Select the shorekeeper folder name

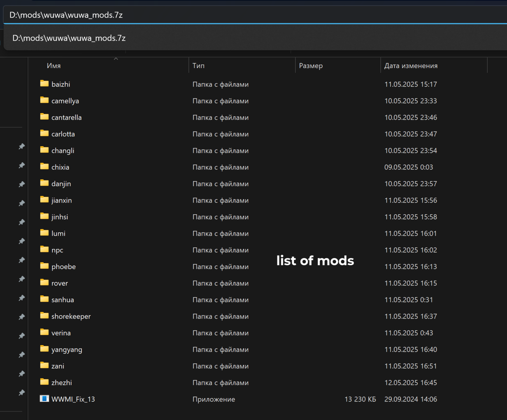(x=71, y=317)
